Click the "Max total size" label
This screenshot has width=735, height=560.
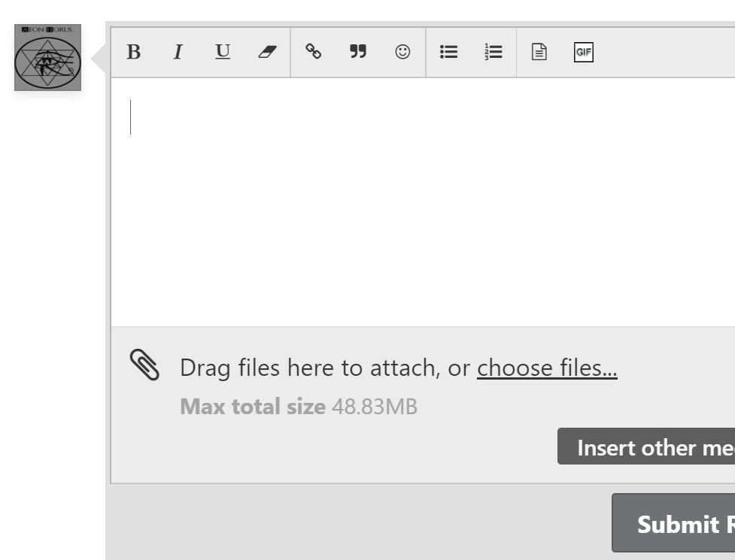coord(253,407)
